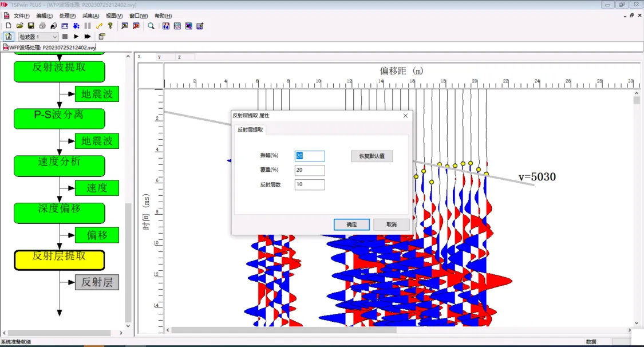Click the table edit pencil icon

click(200, 26)
